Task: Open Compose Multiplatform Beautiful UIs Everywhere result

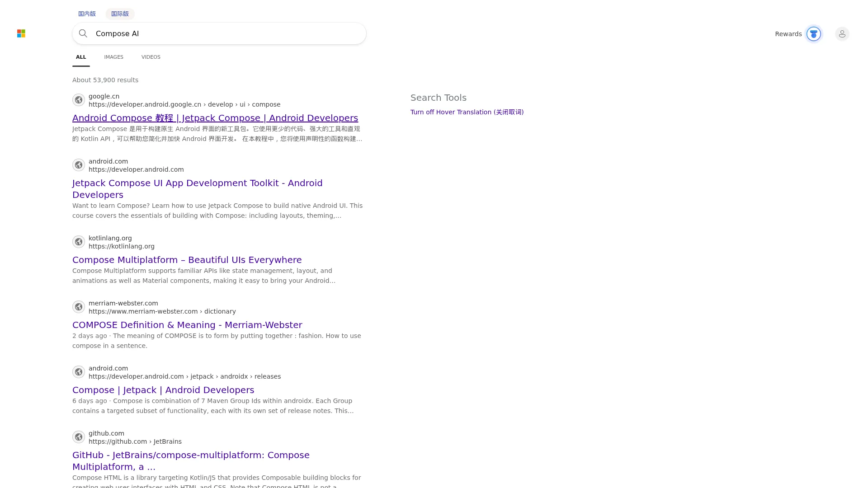Action: pyautogui.click(x=187, y=260)
